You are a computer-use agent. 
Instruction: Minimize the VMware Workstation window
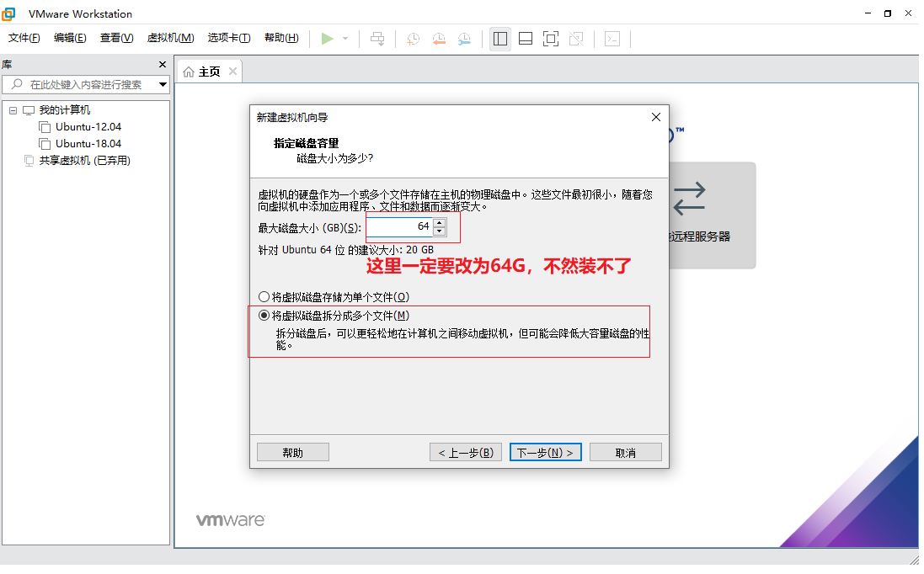point(868,13)
